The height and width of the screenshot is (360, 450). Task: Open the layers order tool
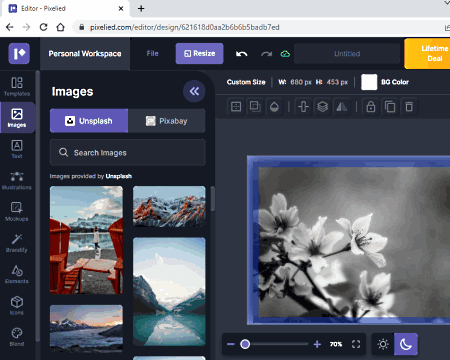[x=322, y=107]
